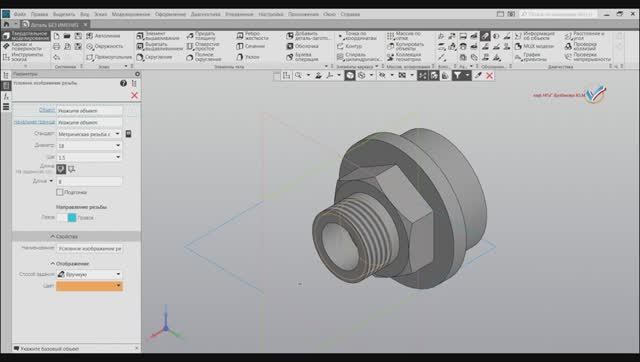640x362 pixels.
Task: Select the Точка по координатам tool
Action: point(357,36)
